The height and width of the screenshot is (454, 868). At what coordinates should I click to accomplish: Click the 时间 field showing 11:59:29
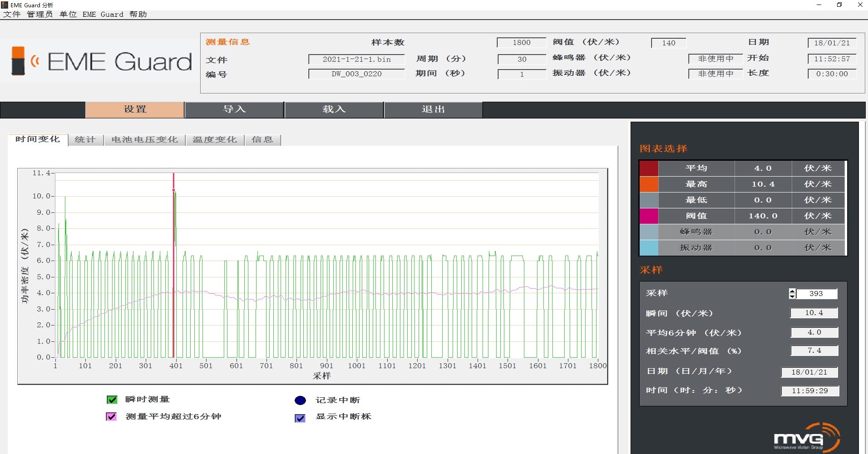(x=809, y=391)
